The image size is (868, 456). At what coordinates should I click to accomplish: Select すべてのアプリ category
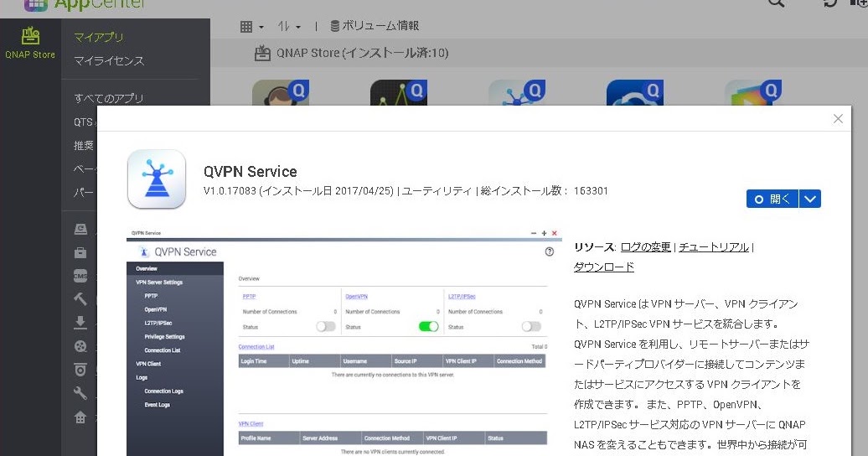pyautogui.click(x=109, y=98)
